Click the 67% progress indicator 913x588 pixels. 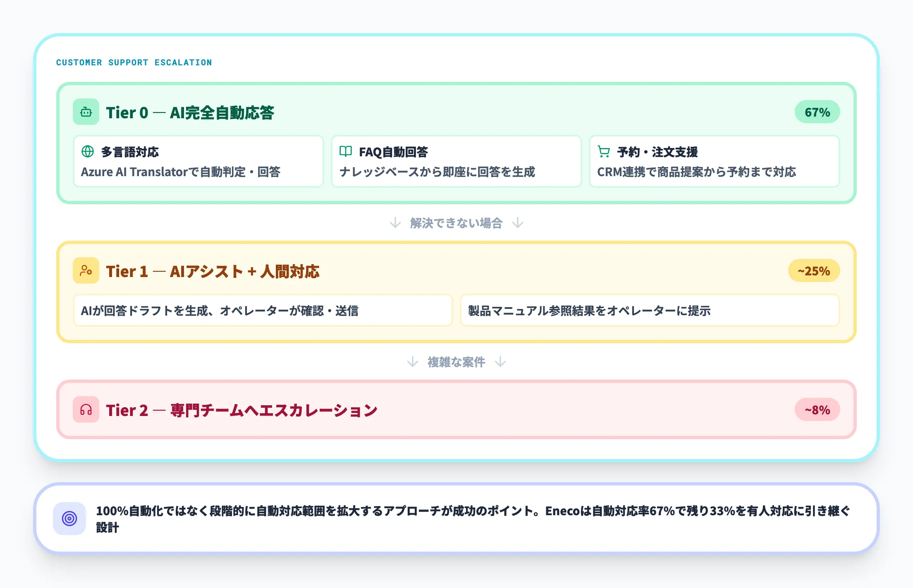point(817,112)
